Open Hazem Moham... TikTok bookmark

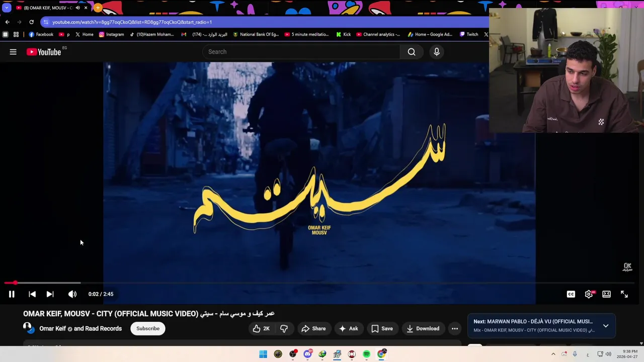[151, 35]
